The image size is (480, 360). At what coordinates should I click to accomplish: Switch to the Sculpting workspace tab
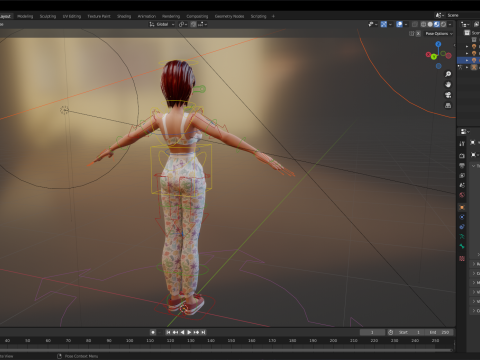pos(48,16)
